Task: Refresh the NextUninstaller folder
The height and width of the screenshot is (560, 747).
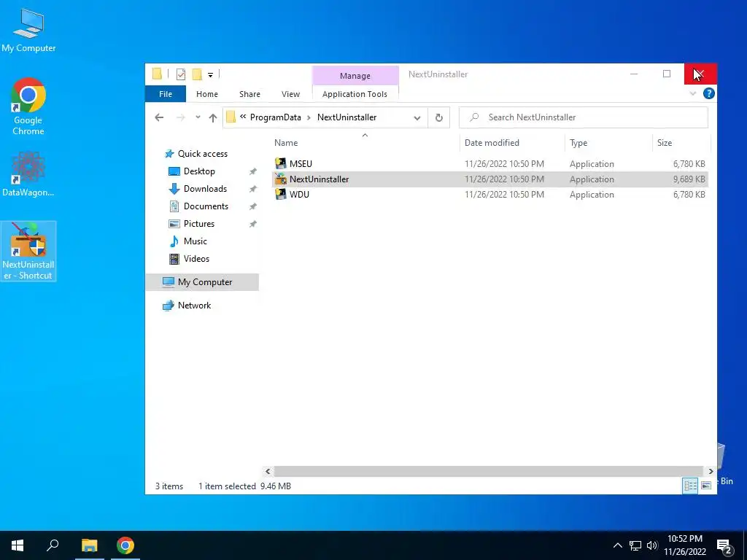Action: coord(438,117)
